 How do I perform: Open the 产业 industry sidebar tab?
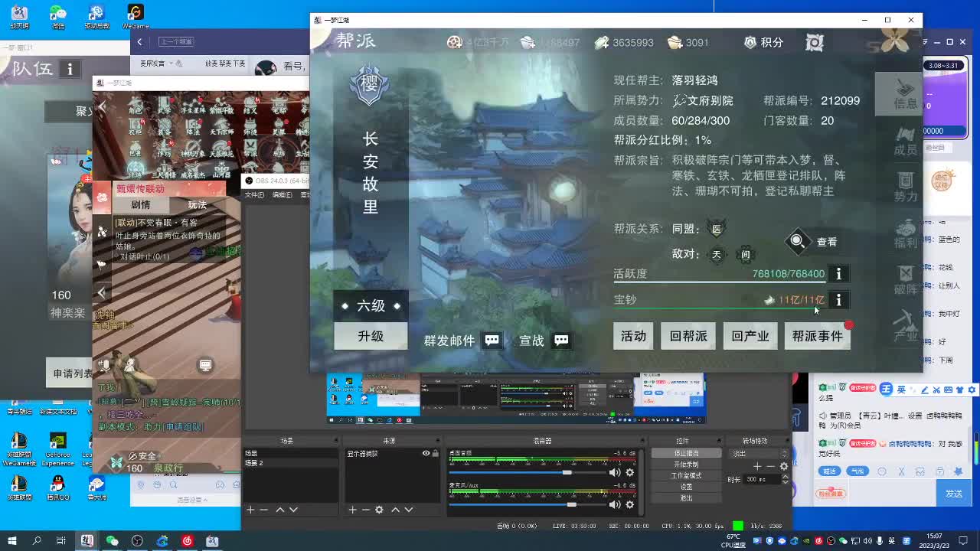pyautogui.click(x=905, y=327)
